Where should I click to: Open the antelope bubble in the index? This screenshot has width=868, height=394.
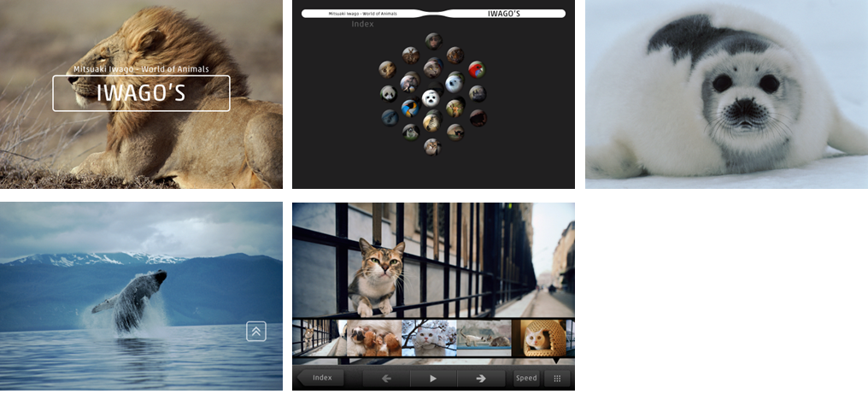(x=455, y=108)
